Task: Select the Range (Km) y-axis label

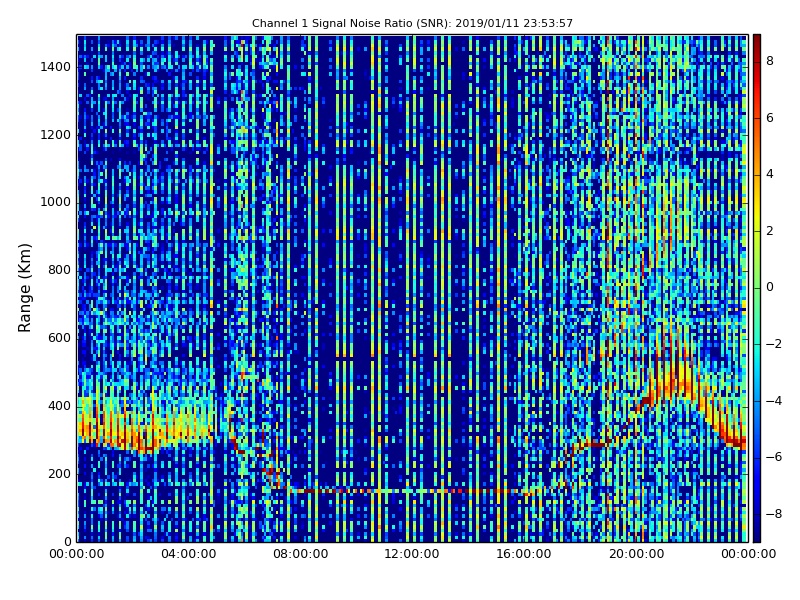Action: pyautogui.click(x=24, y=288)
